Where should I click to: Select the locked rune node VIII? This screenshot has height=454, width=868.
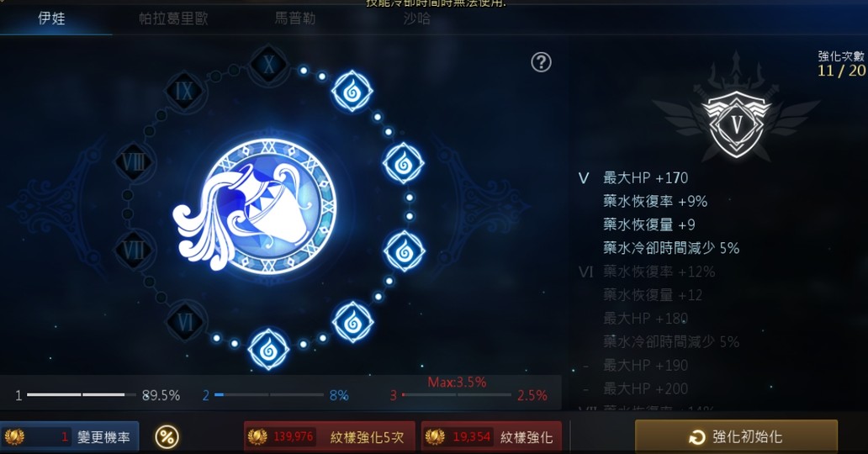point(133,163)
